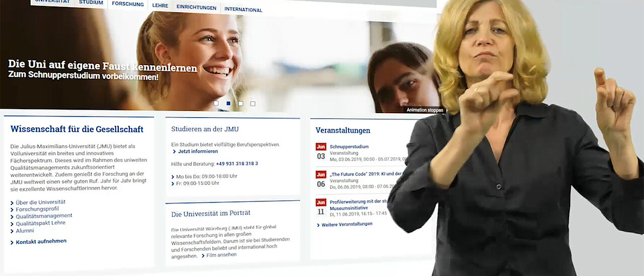The height and width of the screenshot is (276, 644).
Task: Show Weitere Veranstaltungen events list
Action: coord(347,224)
